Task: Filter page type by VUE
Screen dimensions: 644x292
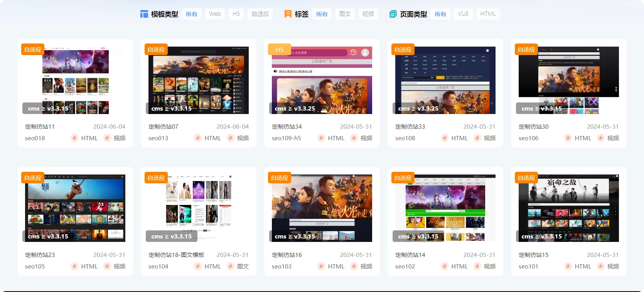Action: pyautogui.click(x=463, y=14)
